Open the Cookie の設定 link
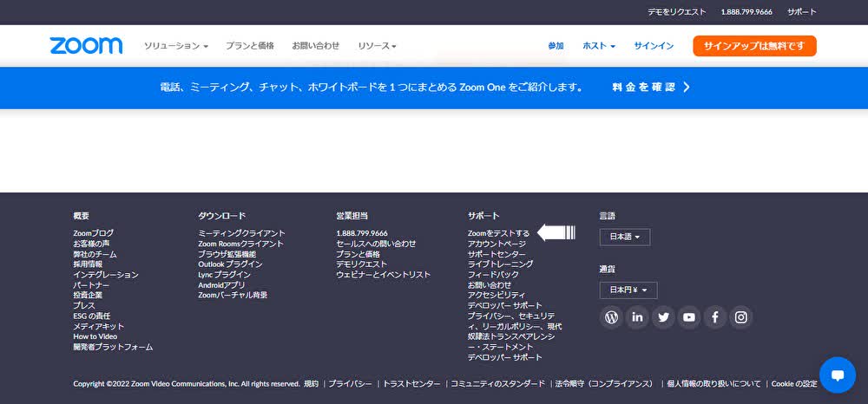 pos(794,383)
